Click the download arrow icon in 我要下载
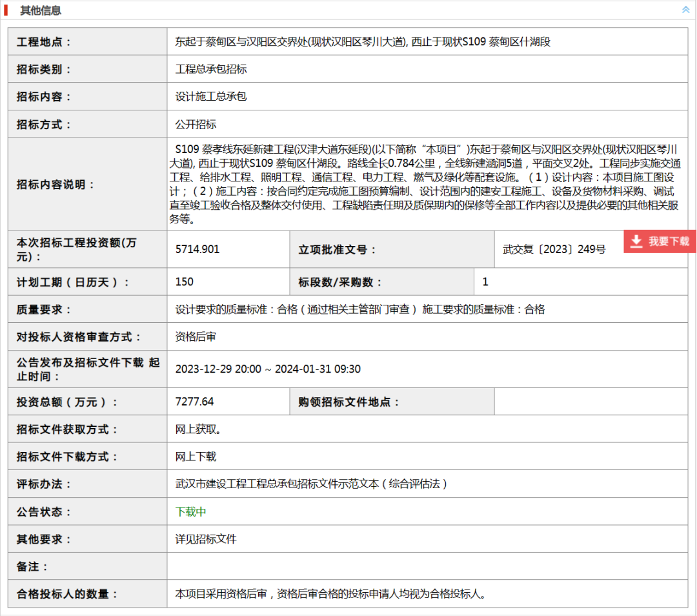This screenshot has width=697, height=616. click(636, 241)
